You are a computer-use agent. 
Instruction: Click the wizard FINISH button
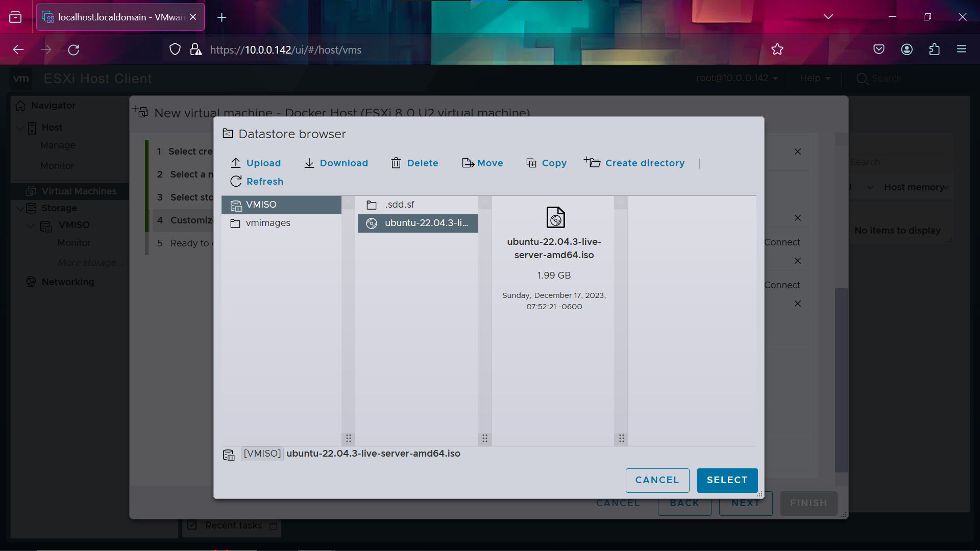pyautogui.click(x=808, y=503)
